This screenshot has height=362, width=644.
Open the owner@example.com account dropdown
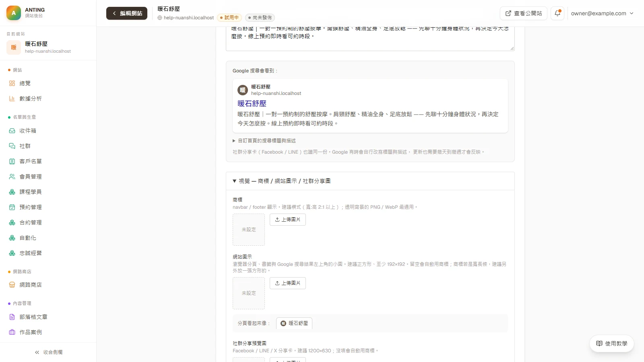click(602, 13)
